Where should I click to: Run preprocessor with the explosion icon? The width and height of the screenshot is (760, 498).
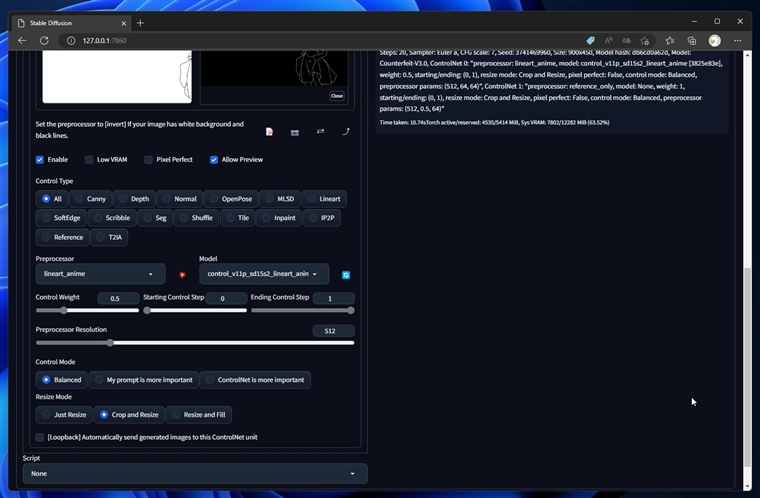click(x=182, y=275)
